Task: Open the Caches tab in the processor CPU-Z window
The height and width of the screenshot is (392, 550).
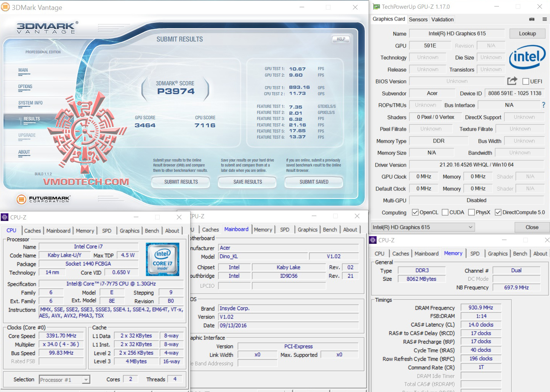Action: click(32, 230)
